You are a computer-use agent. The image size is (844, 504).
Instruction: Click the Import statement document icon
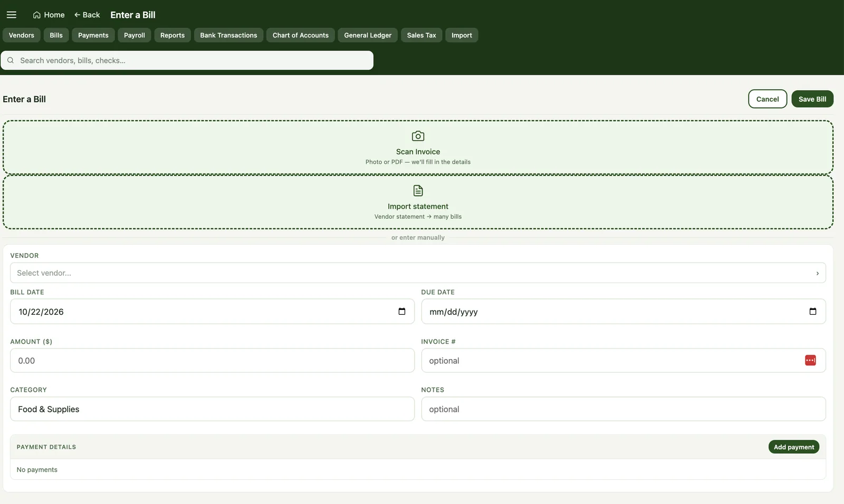(x=418, y=190)
